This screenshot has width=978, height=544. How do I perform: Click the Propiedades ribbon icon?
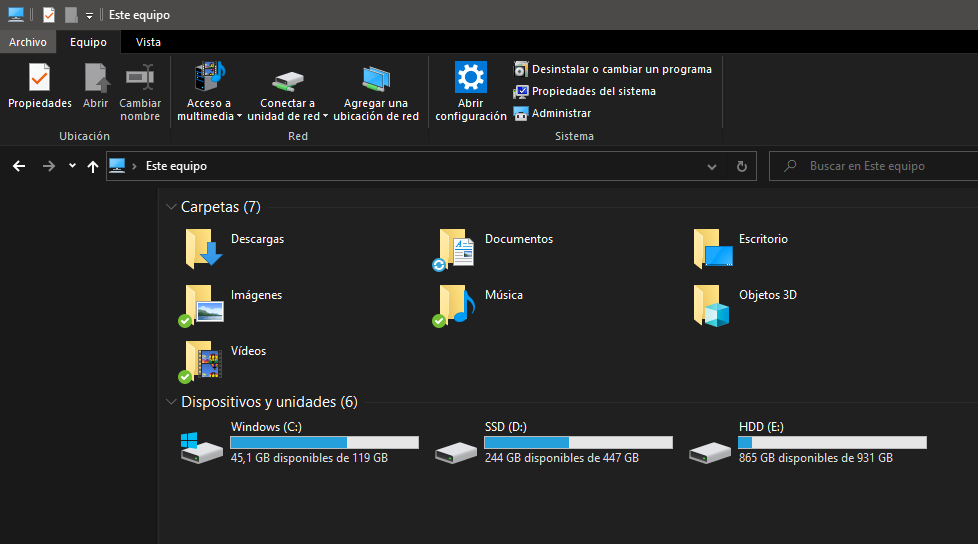tap(39, 78)
